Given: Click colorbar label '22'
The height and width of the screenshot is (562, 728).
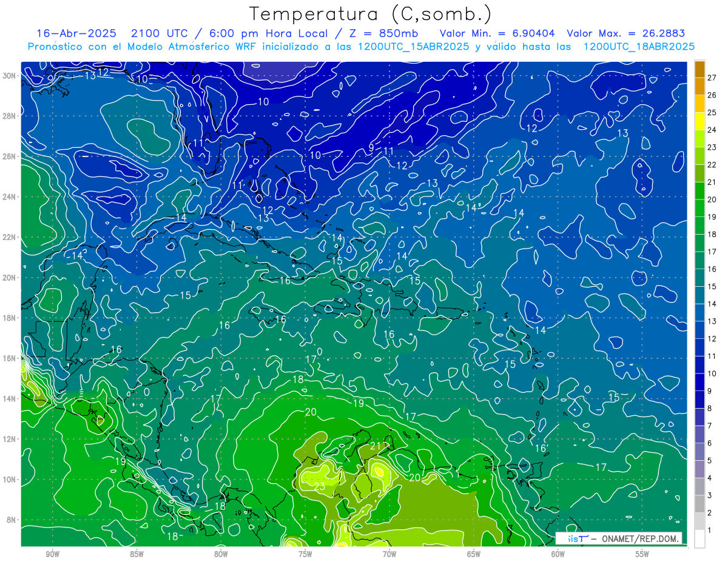Looking at the screenshot, I should (x=712, y=164).
